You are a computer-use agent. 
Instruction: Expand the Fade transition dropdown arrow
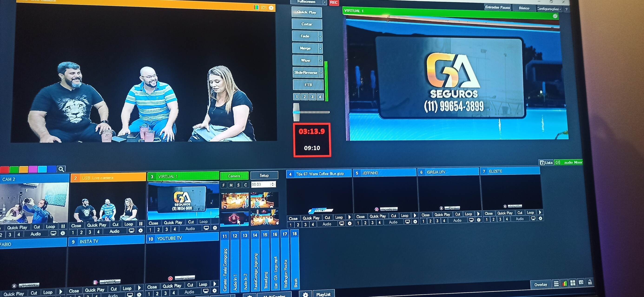(320, 36)
